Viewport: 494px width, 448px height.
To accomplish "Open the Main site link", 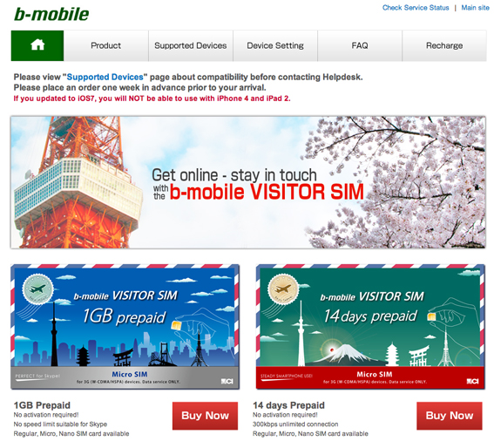I will [x=475, y=8].
